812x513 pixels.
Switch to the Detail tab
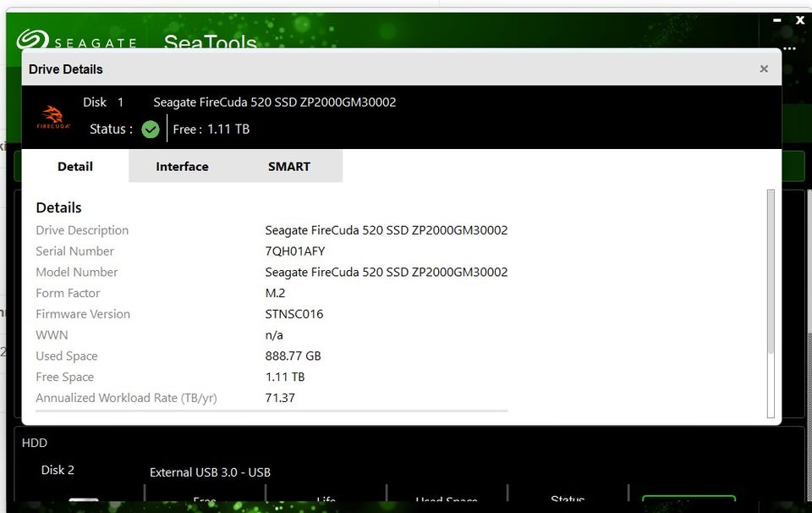point(75,166)
